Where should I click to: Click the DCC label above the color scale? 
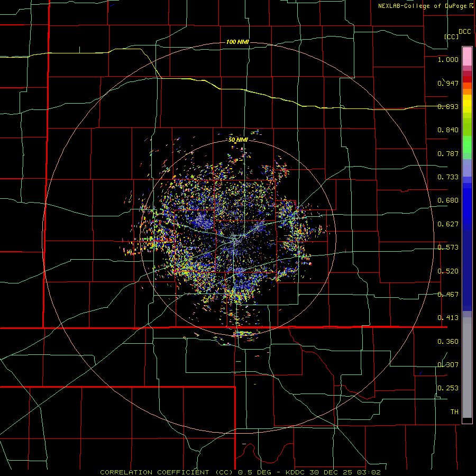tap(465, 32)
